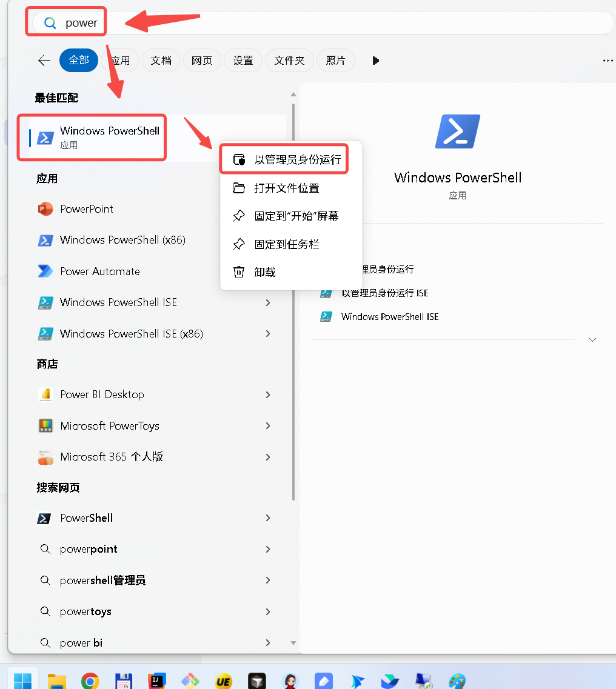The width and height of the screenshot is (616, 689).
Task: Click the folder icon beside 打开文件位置
Action: (x=239, y=188)
